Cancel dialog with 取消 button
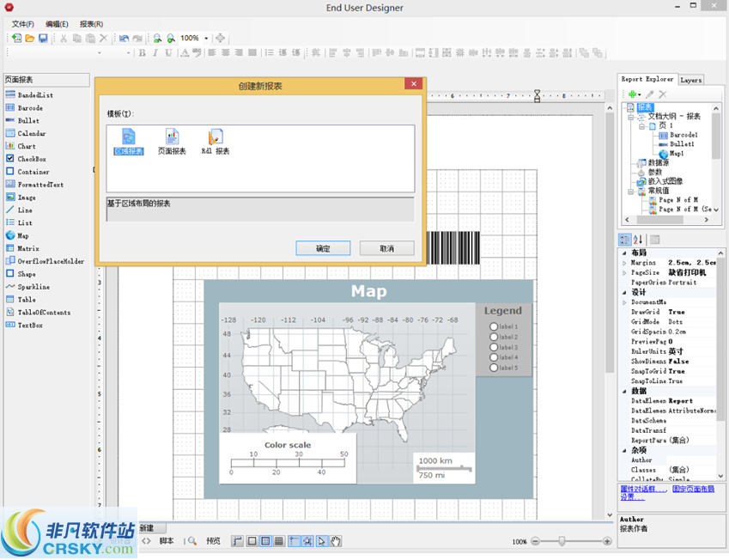The height and width of the screenshot is (560, 729). tap(386, 248)
